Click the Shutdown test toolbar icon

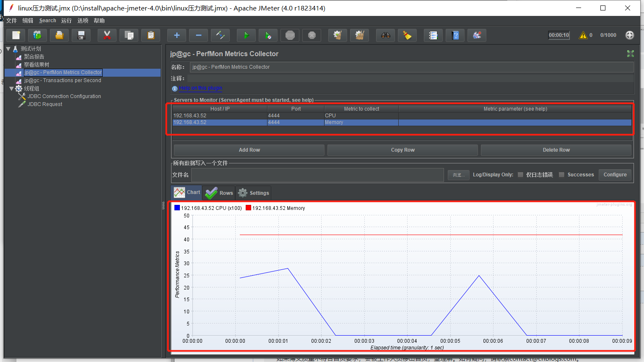(312, 36)
